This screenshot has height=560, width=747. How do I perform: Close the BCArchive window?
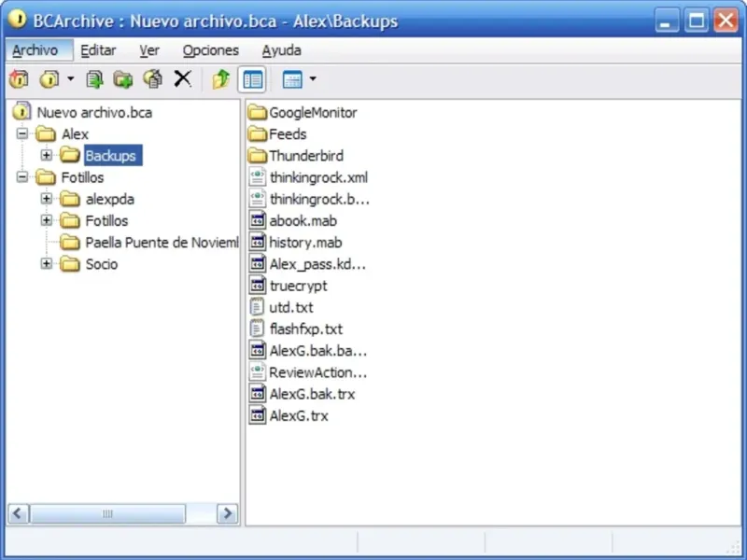click(726, 21)
